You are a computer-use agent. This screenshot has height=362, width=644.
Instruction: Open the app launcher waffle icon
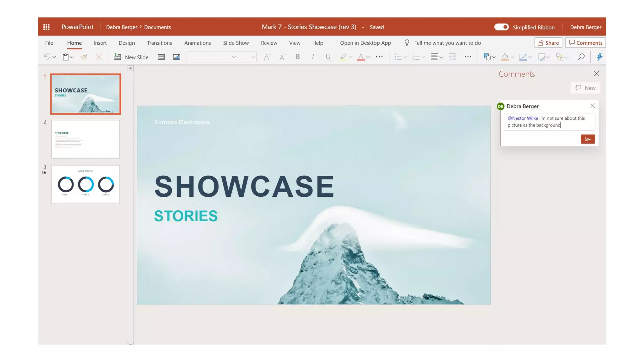(47, 27)
